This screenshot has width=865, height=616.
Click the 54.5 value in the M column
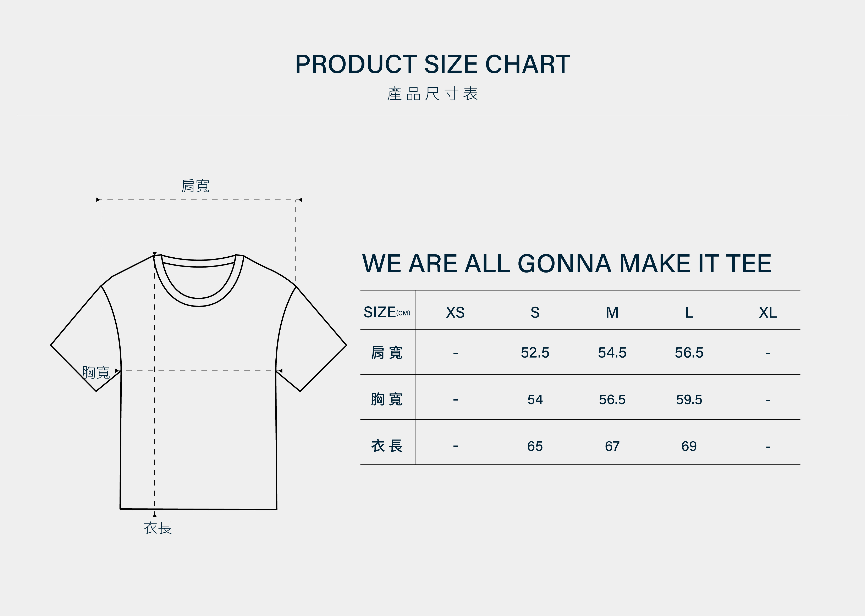[612, 353]
